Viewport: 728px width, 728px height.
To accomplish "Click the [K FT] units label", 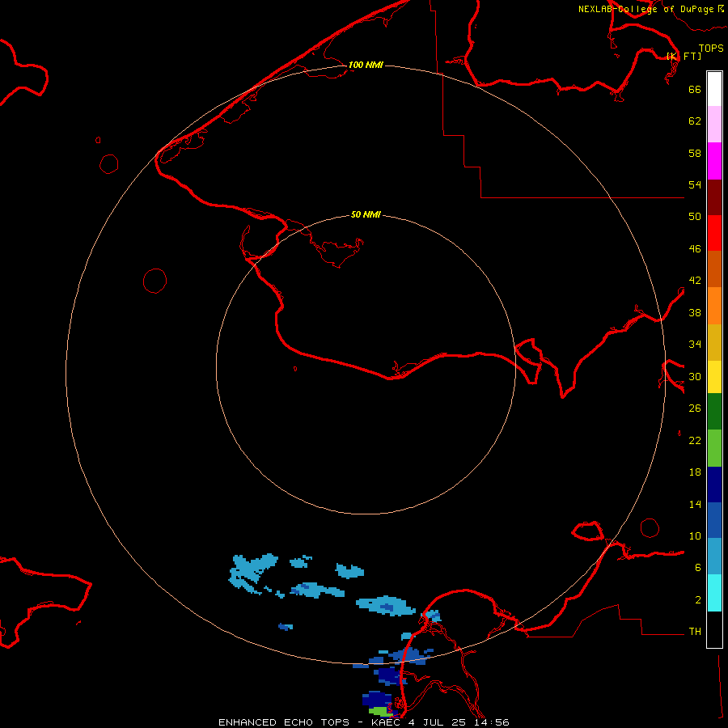I will tap(684, 56).
